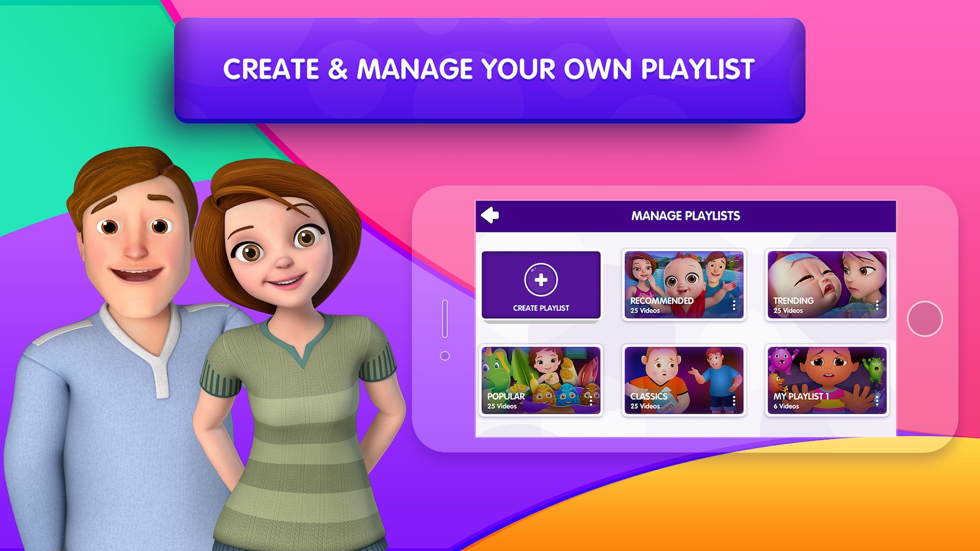Open the Classics playlist thumbnail
This screenshot has height=551, width=980.
tap(684, 380)
